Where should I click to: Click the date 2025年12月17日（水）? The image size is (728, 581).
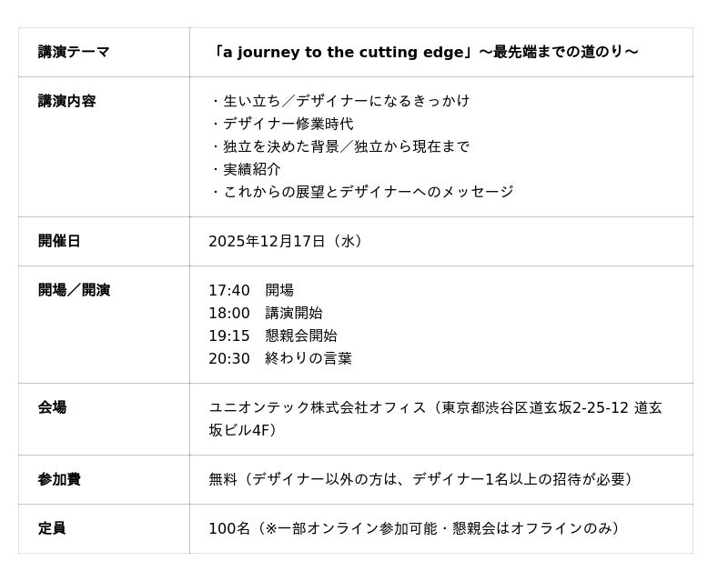(288, 241)
